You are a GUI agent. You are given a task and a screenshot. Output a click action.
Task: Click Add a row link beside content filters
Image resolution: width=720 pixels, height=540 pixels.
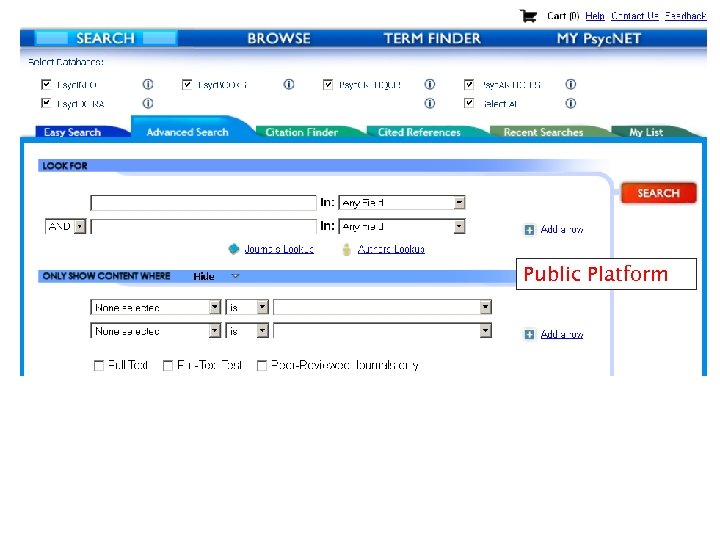tap(562, 334)
